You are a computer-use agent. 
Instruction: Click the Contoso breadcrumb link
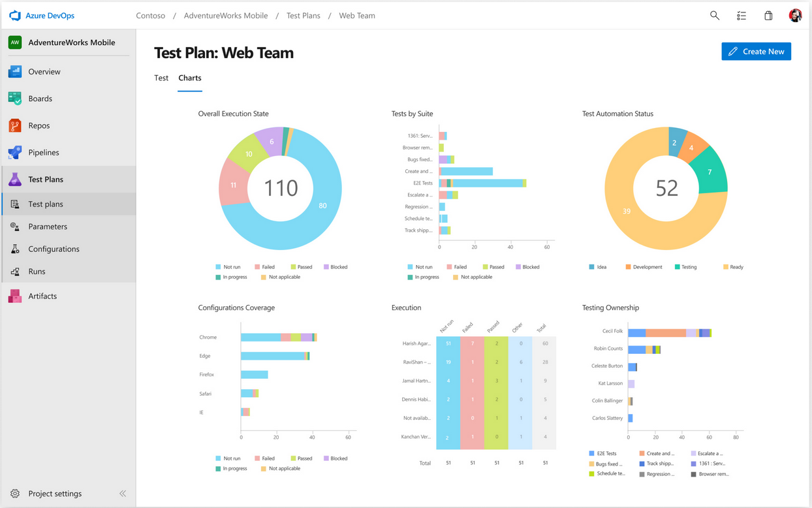pyautogui.click(x=150, y=16)
